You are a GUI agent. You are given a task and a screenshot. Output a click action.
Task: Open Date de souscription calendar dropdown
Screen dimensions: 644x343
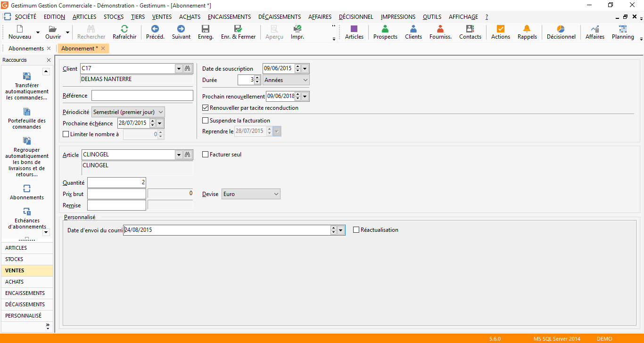305,69
